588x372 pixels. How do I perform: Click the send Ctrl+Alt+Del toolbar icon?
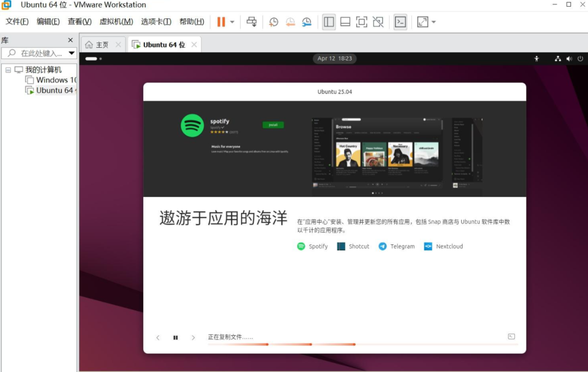tap(251, 22)
